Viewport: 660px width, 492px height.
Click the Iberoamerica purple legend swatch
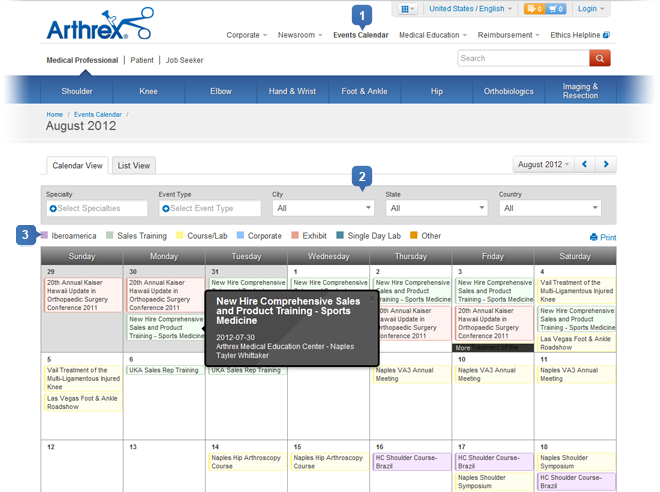pyautogui.click(x=44, y=235)
